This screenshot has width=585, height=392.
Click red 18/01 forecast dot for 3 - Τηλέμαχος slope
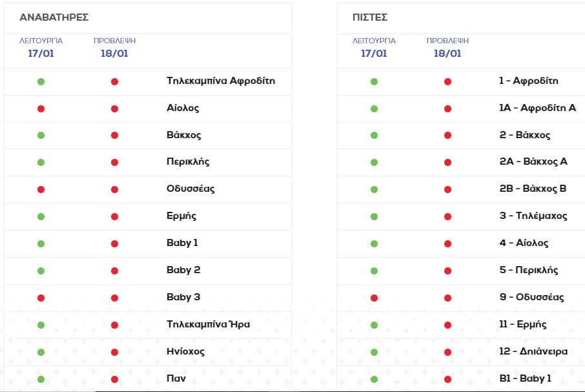coord(447,216)
